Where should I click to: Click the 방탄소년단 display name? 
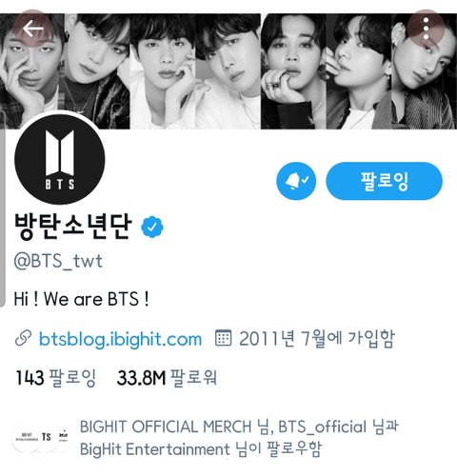click(x=73, y=227)
